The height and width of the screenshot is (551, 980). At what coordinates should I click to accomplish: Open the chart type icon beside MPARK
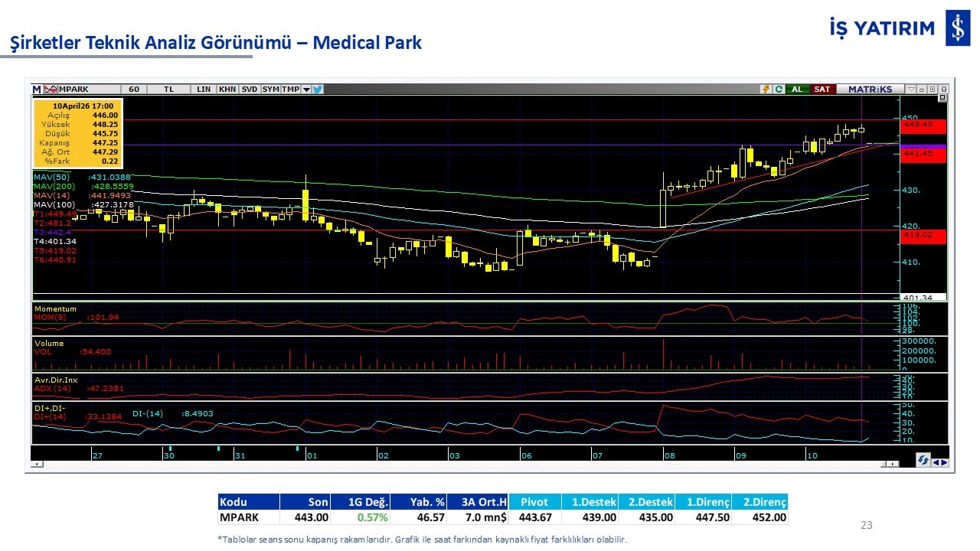tap(51, 90)
